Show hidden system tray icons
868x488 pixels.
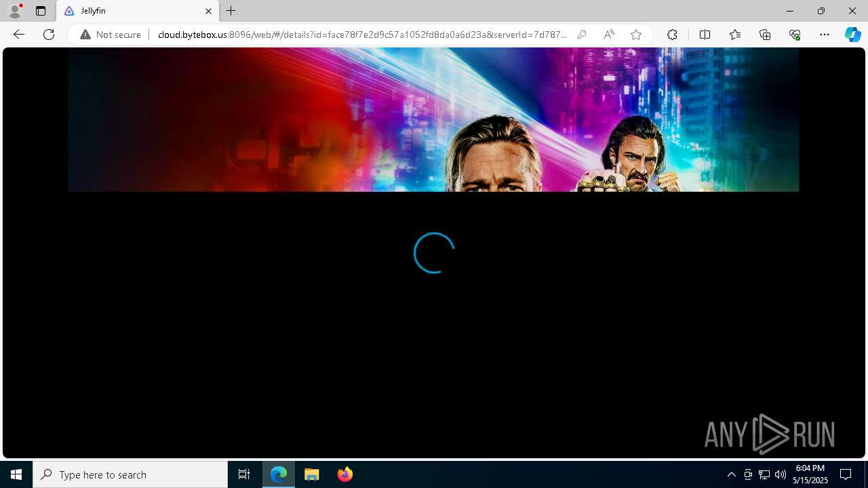[x=731, y=474]
